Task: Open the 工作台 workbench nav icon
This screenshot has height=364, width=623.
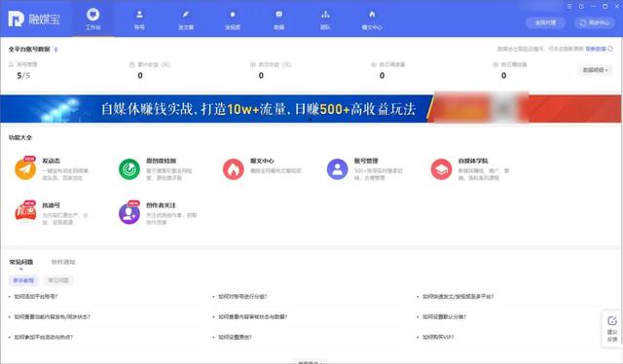Action: coord(93,16)
